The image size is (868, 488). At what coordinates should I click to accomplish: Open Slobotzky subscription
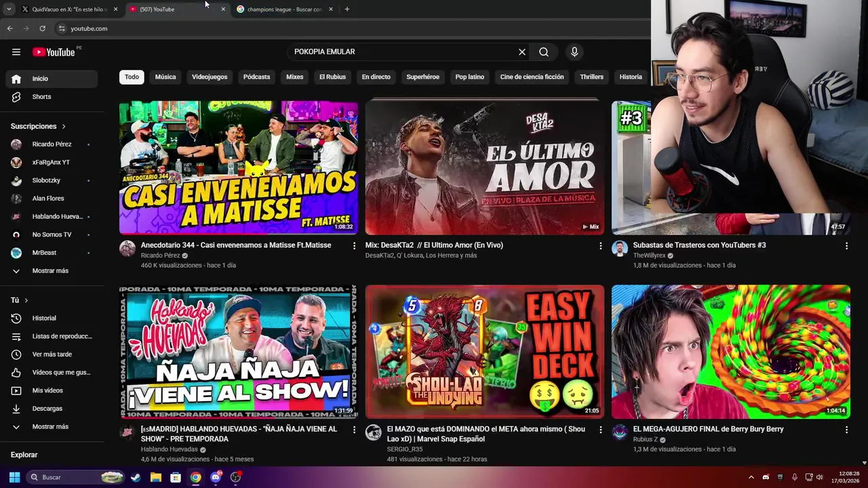(x=52, y=181)
